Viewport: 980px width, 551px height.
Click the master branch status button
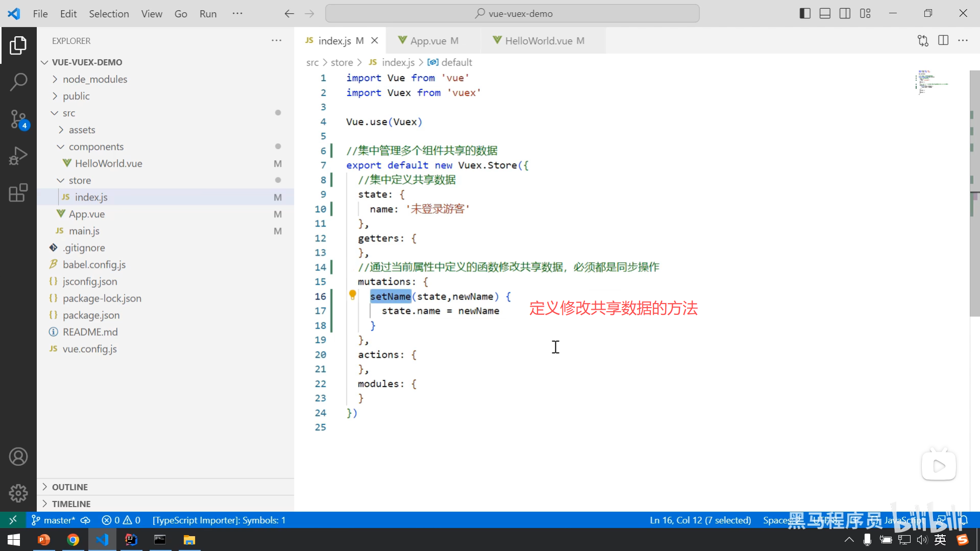coord(54,520)
